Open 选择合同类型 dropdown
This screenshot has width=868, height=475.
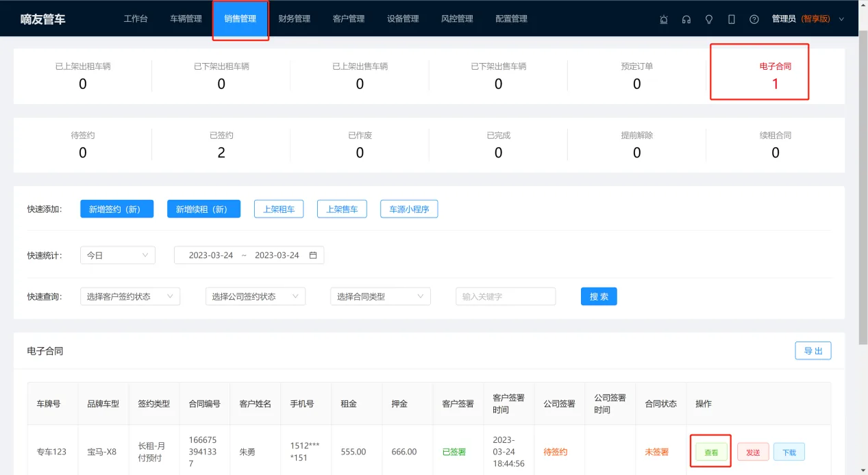coord(380,296)
